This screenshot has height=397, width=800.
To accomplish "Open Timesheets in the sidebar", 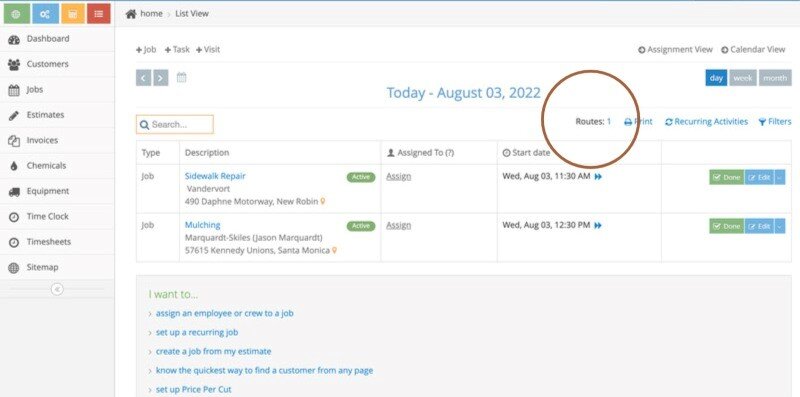I will tap(57, 242).
